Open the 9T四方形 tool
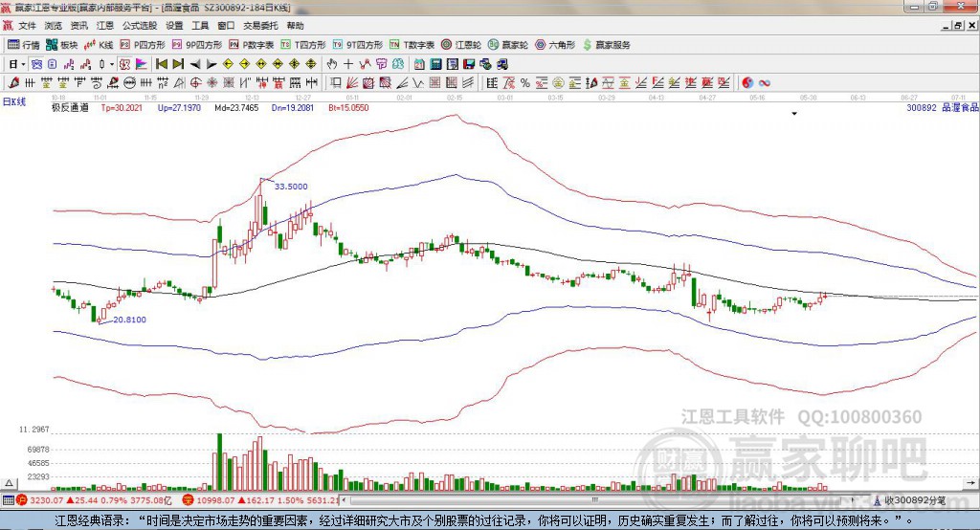 point(358,45)
